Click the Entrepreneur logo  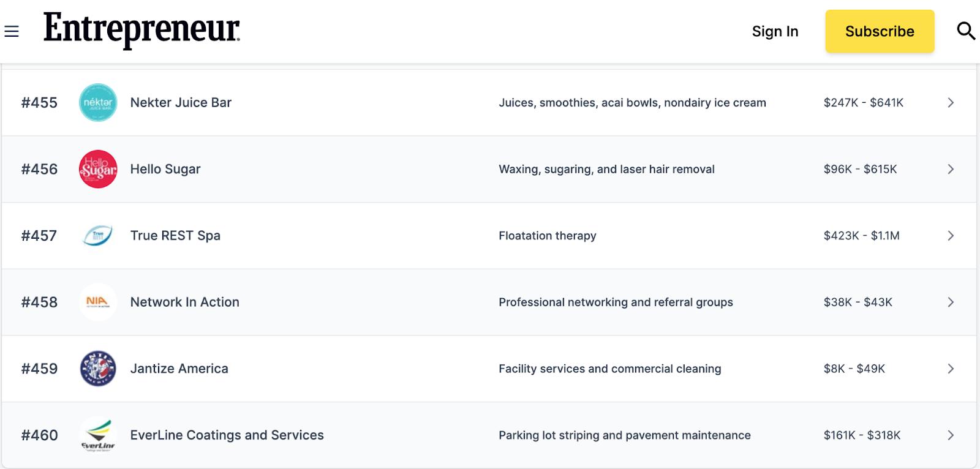pyautogui.click(x=141, y=30)
